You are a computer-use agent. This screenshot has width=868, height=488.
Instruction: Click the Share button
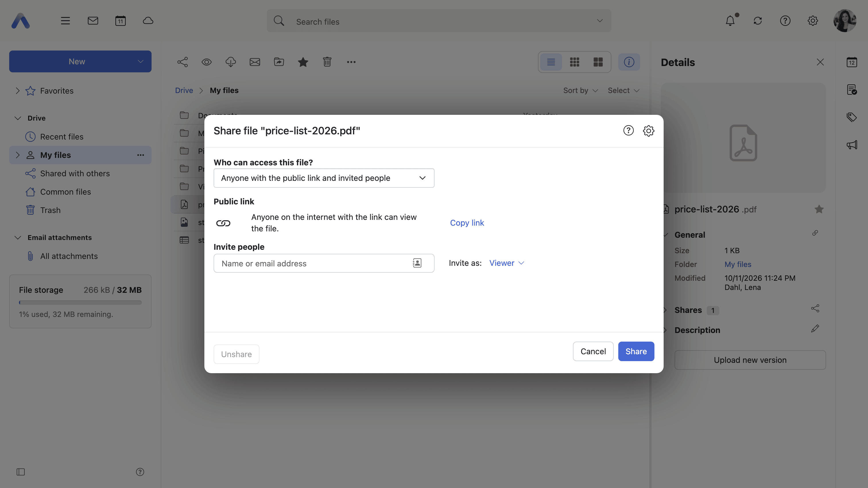[636, 351]
